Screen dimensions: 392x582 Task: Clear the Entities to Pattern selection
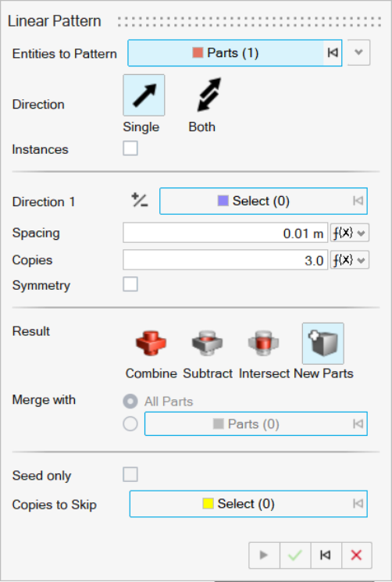333,52
